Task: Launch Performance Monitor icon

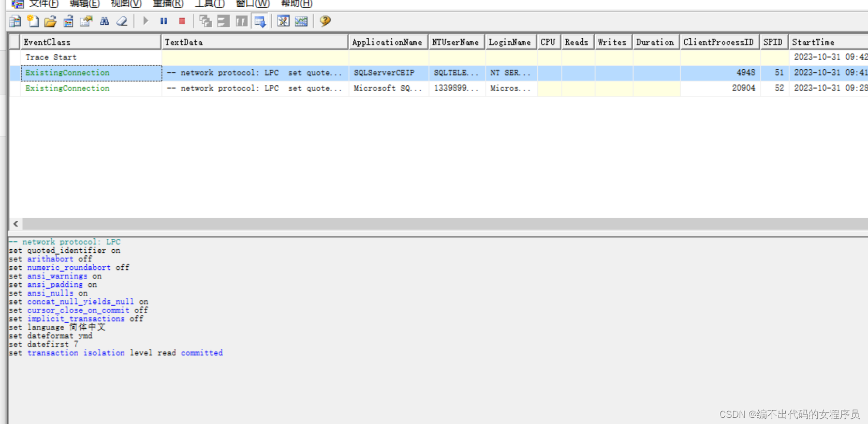Action: pyautogui.click(x=301, y=21)
